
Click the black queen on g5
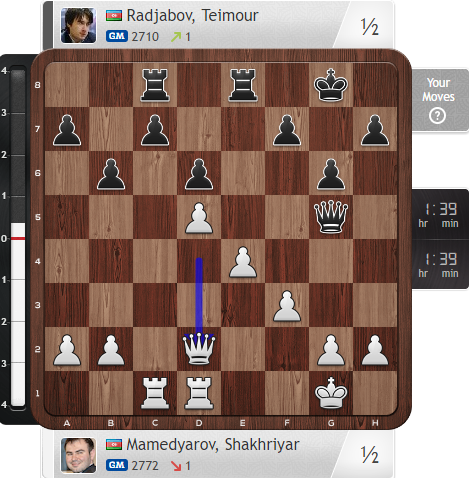pos(331,217)
